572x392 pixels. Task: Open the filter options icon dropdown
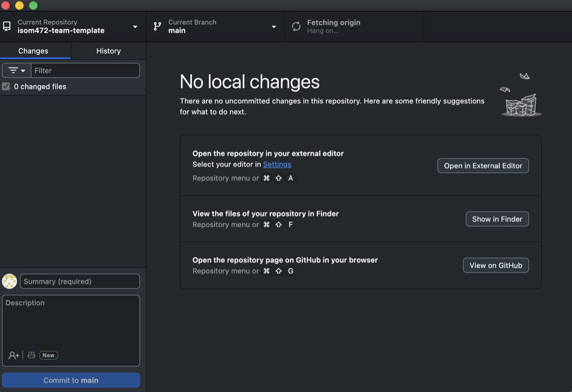coord(17,70)
